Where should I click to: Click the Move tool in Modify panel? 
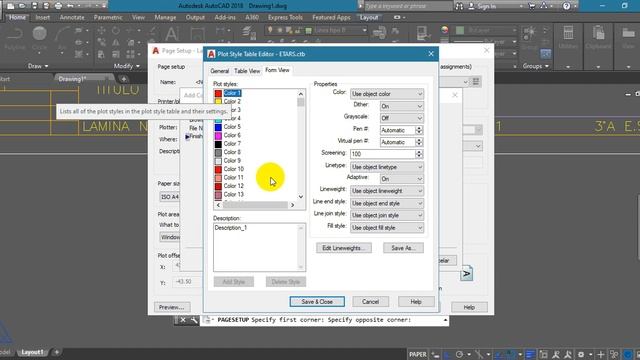pyautogui.click(x=102, y=31)
